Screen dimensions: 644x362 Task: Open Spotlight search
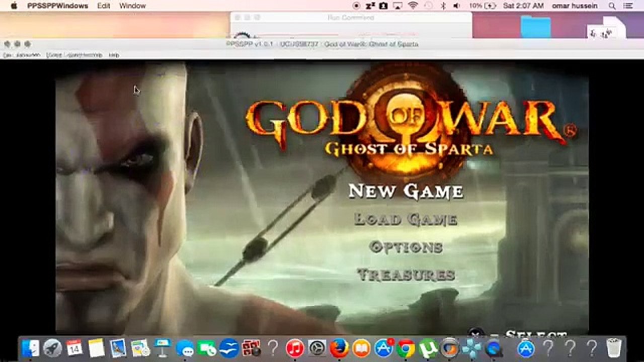click(x=612, y=6)
